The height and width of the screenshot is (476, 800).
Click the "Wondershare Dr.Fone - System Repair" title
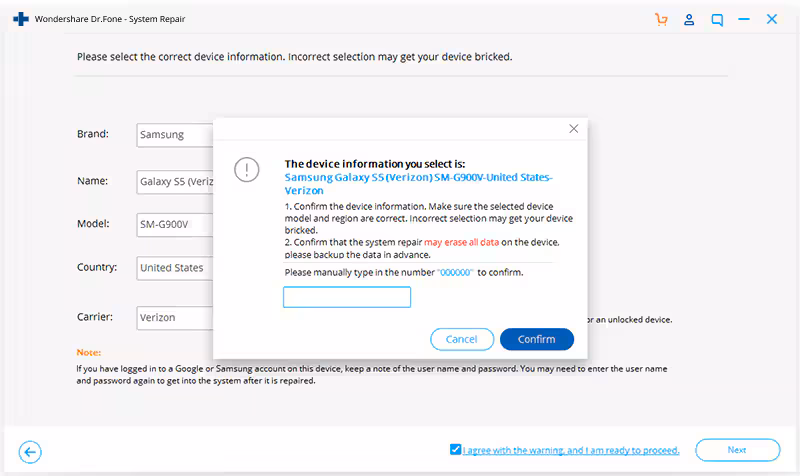[x=110, y=19]
